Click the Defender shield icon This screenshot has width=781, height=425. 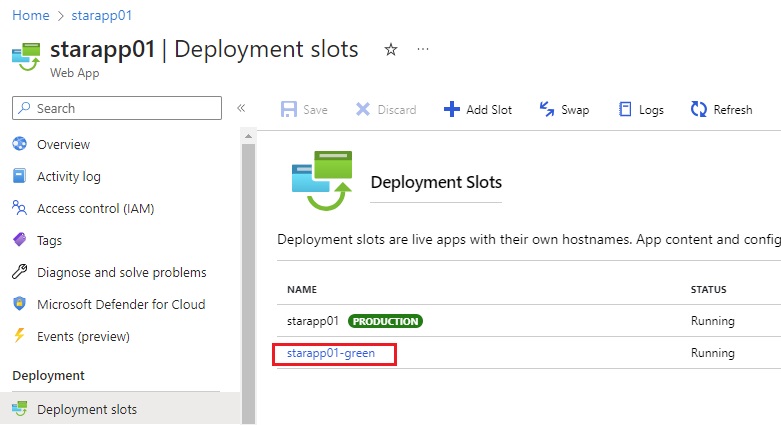point(19,303)
